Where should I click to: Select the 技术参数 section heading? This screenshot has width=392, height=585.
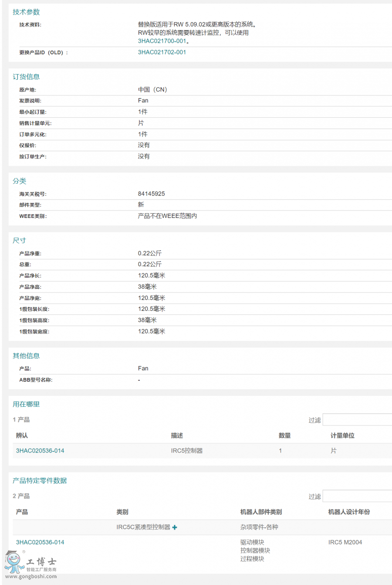26,12
